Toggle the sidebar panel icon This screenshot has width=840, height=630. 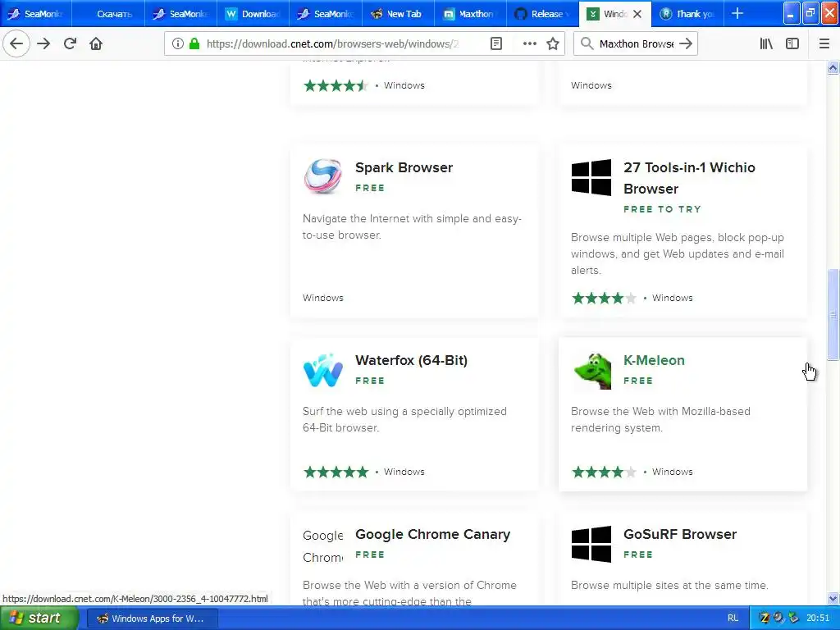coord(792,43)
